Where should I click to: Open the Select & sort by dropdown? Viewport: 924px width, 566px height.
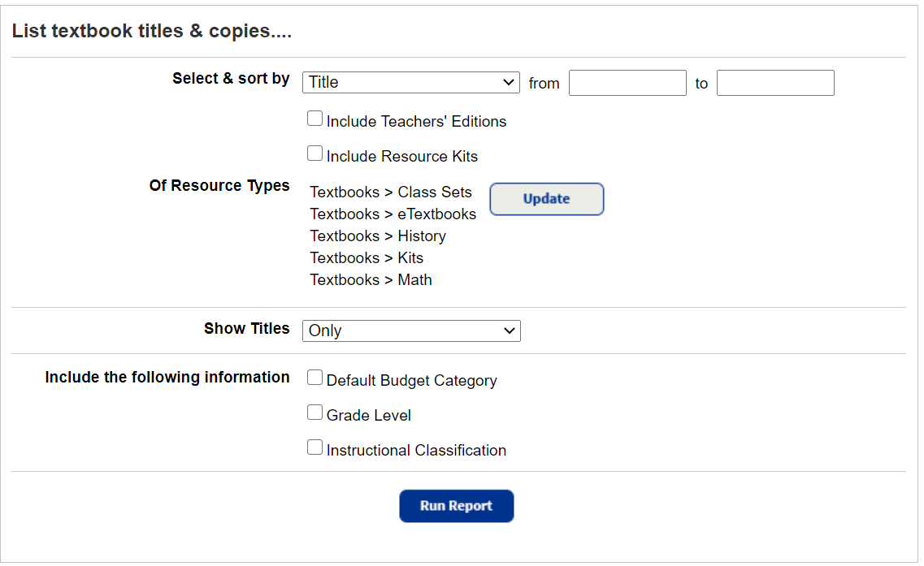click(x=410, y=82)
